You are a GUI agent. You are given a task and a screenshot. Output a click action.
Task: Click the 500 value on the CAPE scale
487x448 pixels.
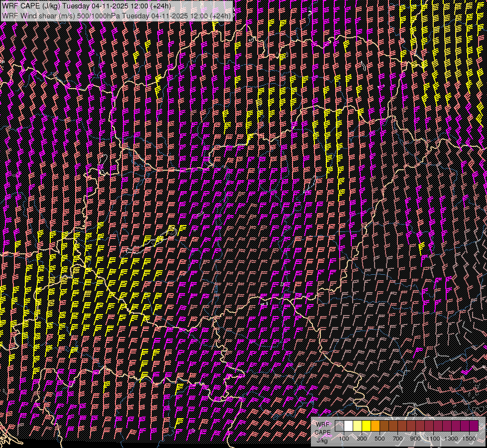pos(380,439)
